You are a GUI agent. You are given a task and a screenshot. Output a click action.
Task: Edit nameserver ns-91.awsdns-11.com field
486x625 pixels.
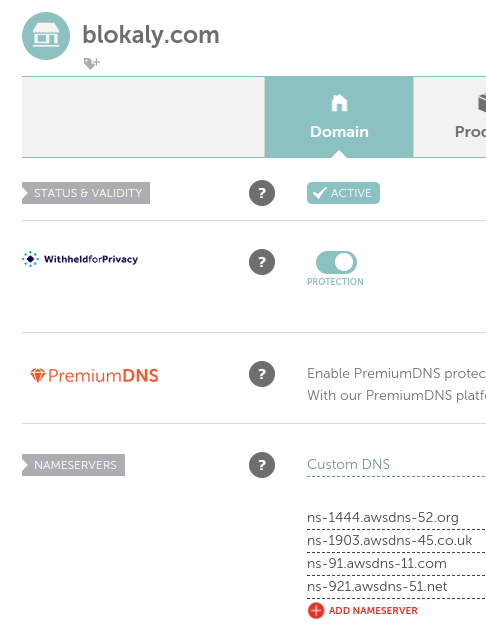point(396,564)
